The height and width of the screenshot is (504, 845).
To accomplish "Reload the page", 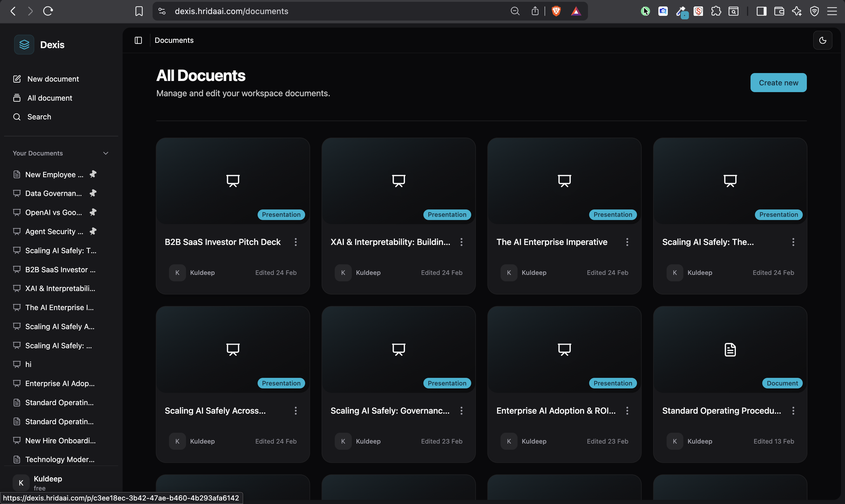I will pos(48,11).
